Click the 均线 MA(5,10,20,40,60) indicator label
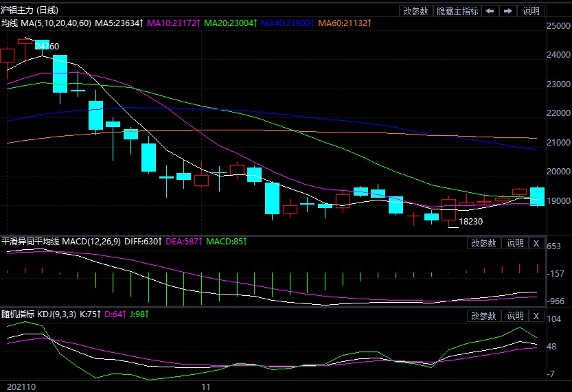 (46, 23)
